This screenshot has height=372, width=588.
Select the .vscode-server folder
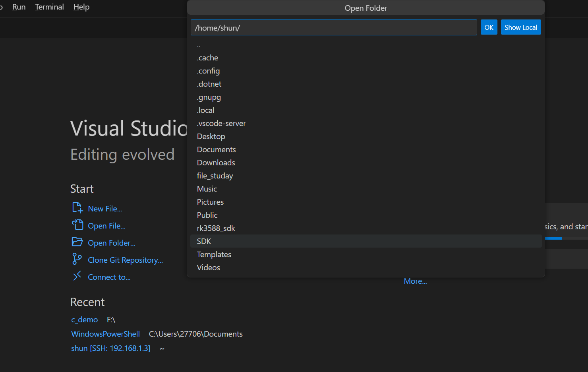(x=366, y=123)
